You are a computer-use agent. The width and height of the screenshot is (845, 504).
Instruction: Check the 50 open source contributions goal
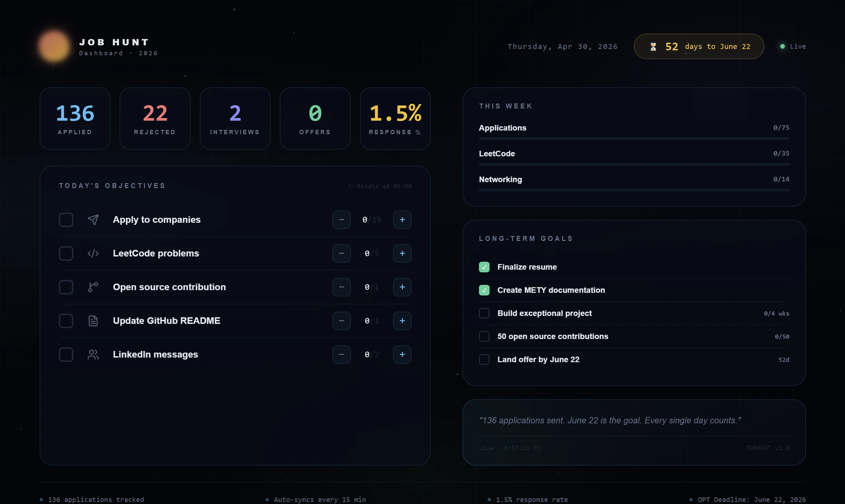(484, 336)
